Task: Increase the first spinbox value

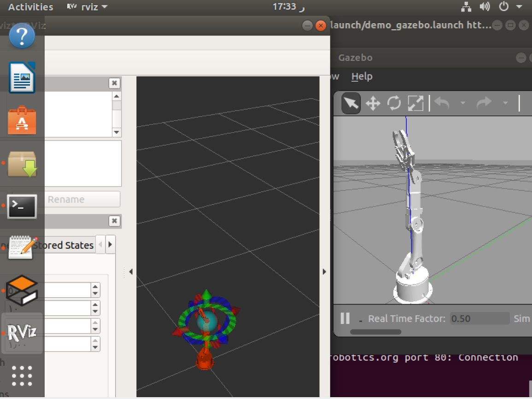Action: pos(95,287)
